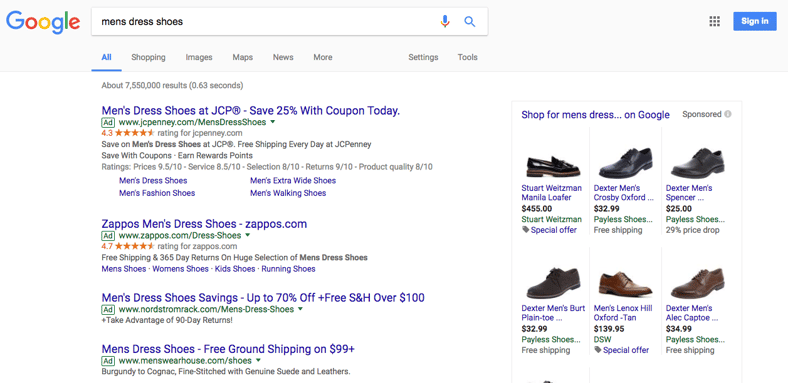Click the $139.95 price
The image size is (788, 383).
(609, 329)
